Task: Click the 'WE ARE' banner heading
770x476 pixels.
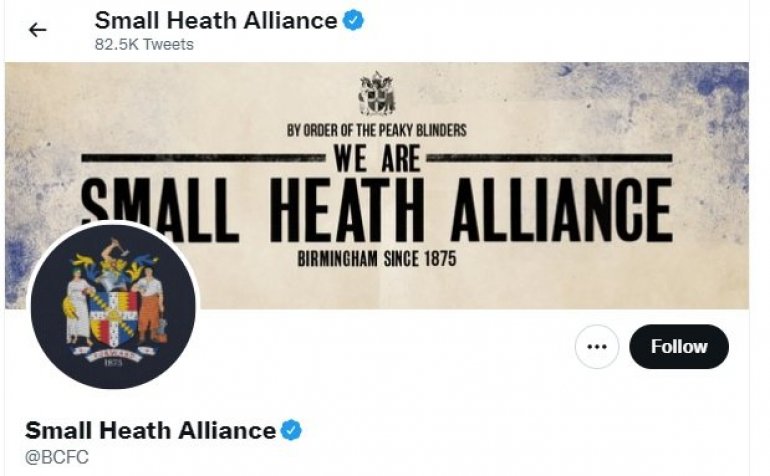Action: pos(377,158)
